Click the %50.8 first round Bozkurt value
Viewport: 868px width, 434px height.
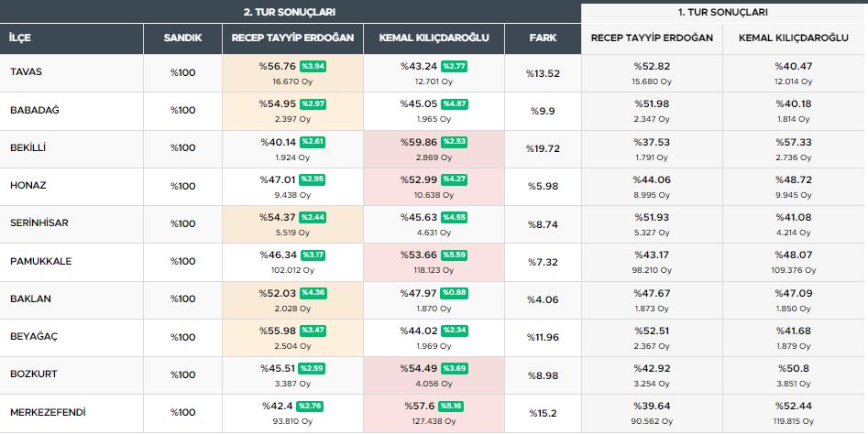[793, 368]
